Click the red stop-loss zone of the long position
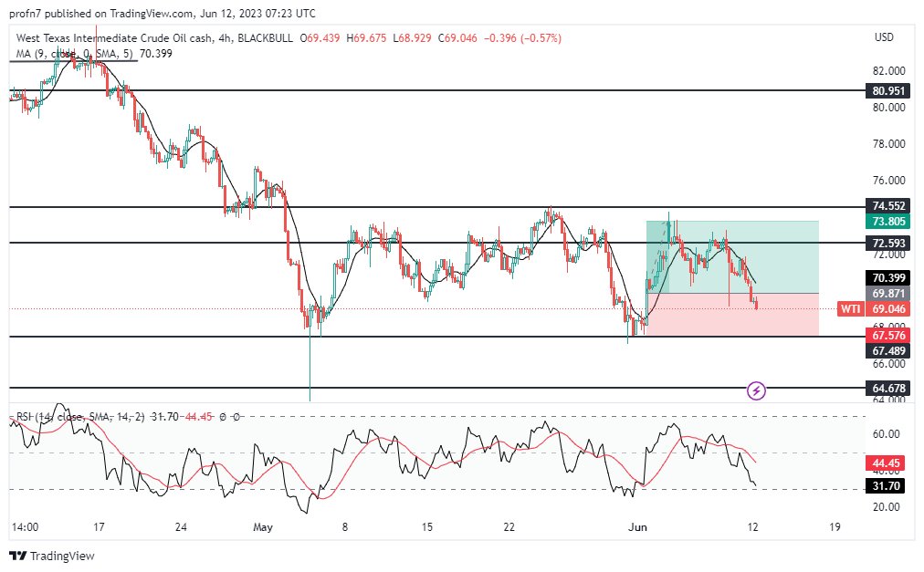This screenshot has height=572, width=924. pyautogui.click(x=732, y=314)
